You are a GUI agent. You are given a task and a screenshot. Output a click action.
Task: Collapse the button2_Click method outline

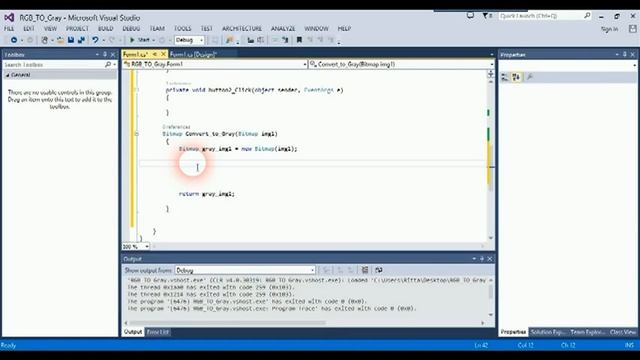coord(137,90)
